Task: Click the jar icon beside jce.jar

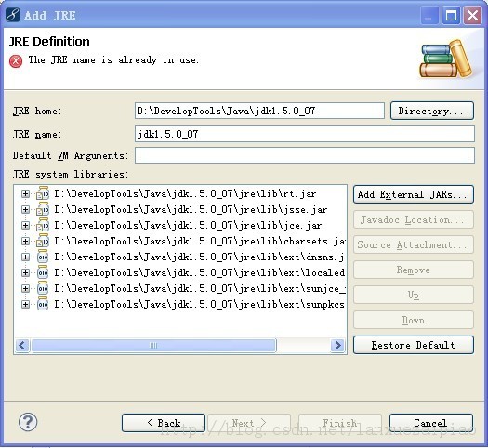Action: click(43, 225)
